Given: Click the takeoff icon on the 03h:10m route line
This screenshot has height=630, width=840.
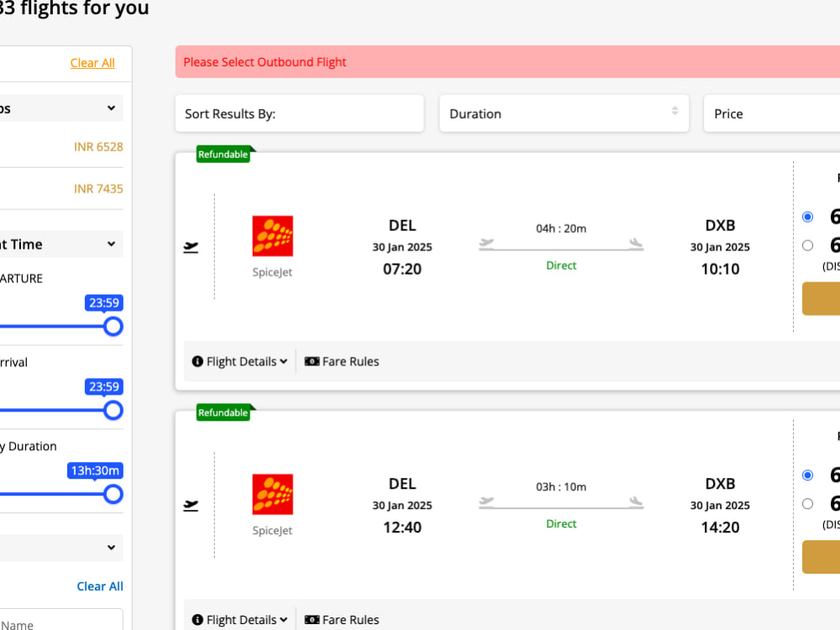Looking at the screenshot, I should (486, 501).
